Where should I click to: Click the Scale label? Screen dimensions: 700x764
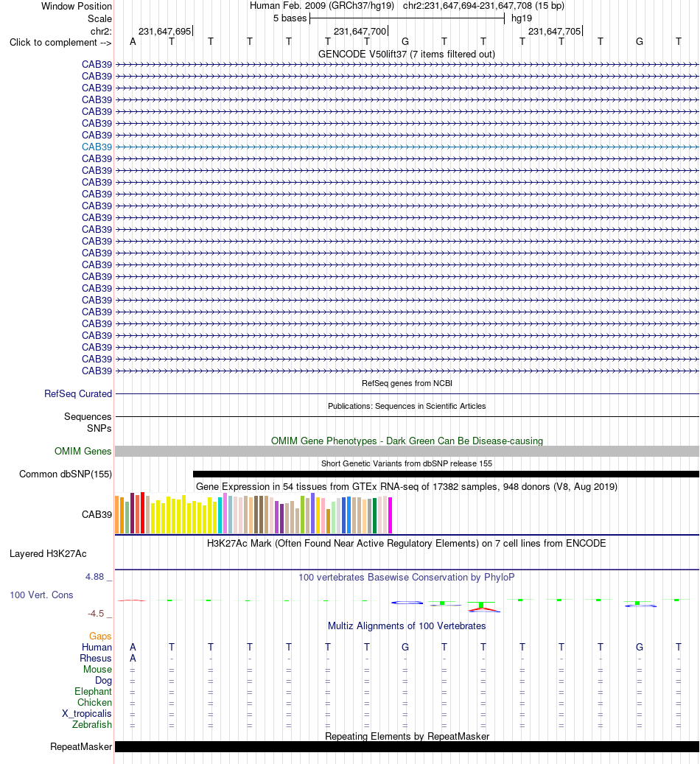(100, 18)
